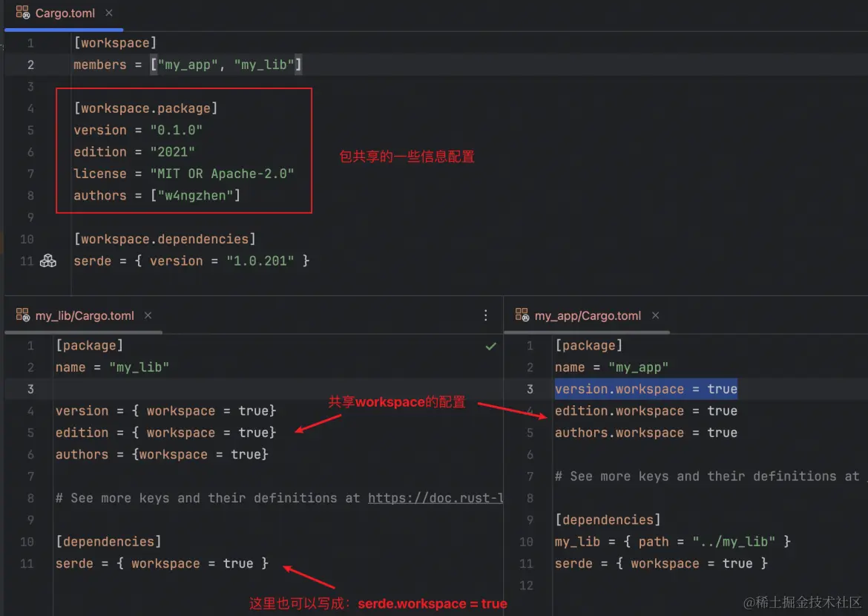The height and width of the screenshot is (616, 868).
Task: Close the root Cargo.toml tab
Action: (x=109, y=13)
